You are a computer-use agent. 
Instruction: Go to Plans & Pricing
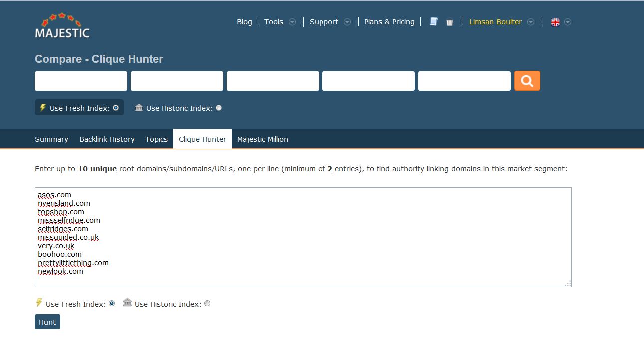click(389, 22)
